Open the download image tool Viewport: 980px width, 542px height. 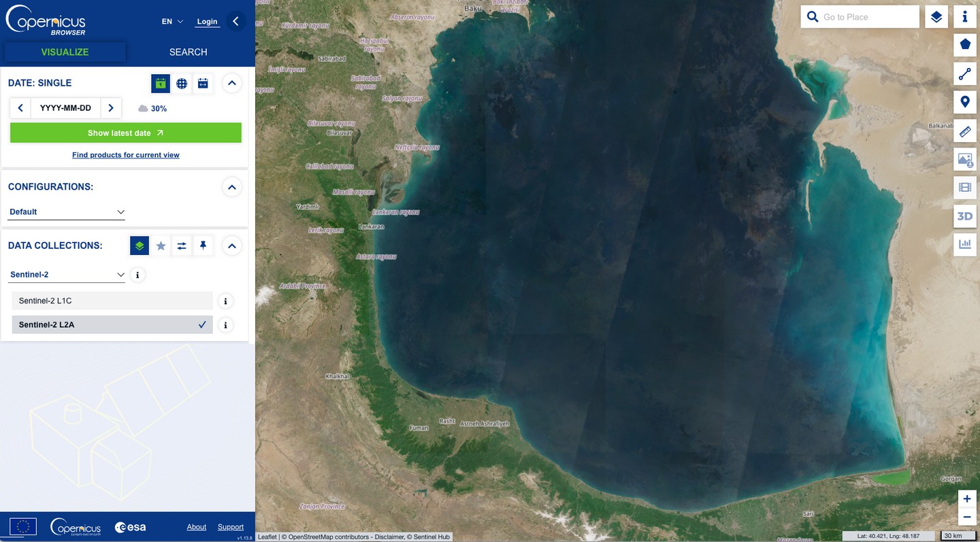click(965, 159)
